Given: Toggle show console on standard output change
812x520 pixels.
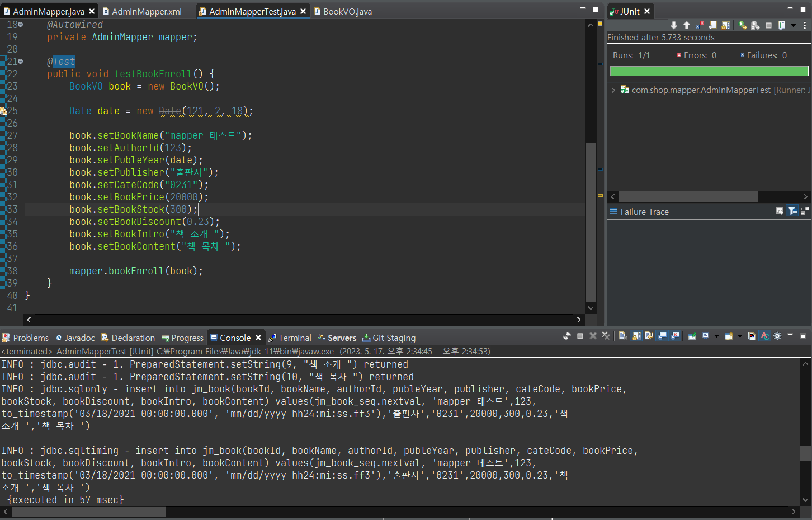Looking at the screenshot, I should pyautogui.click(x=663, y=336).
